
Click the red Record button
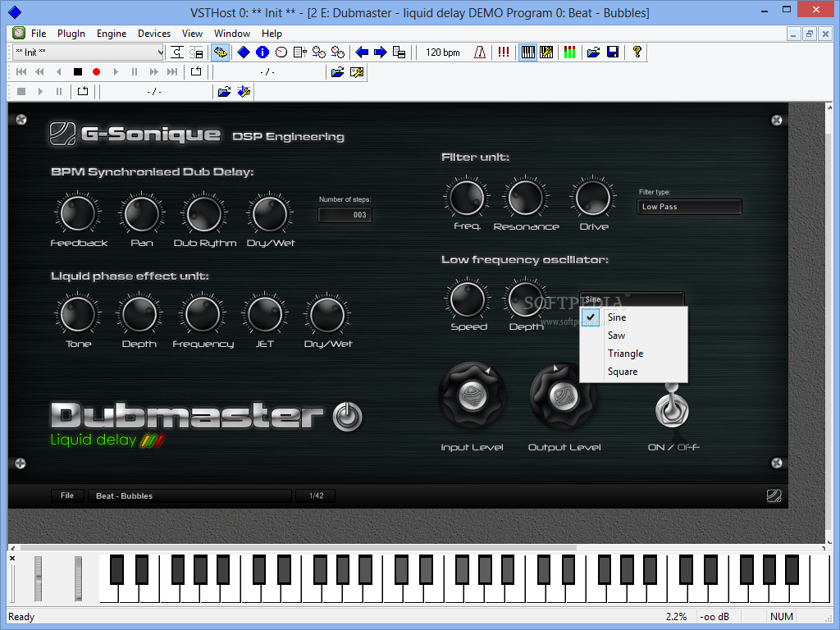click(x=97, y=72)
